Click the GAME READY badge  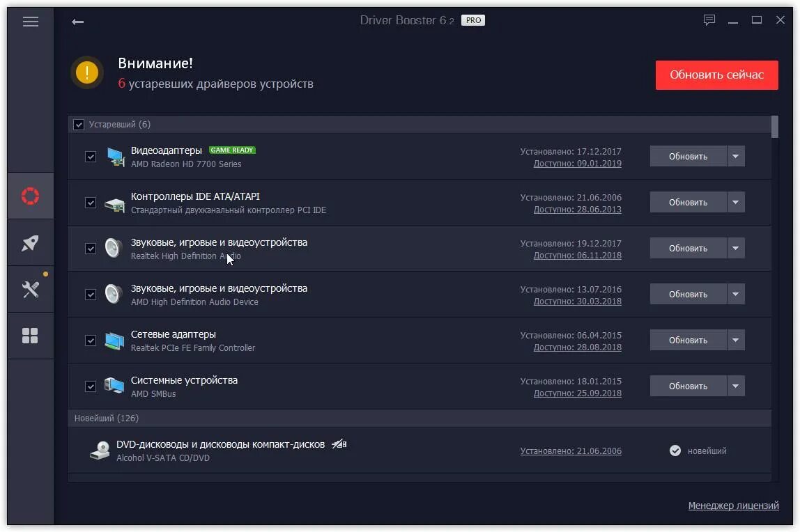pos(232,150)
